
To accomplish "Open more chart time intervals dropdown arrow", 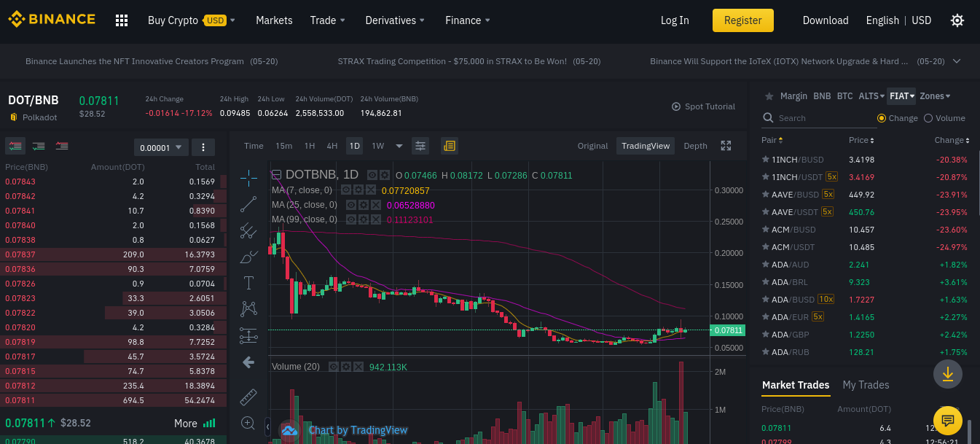I will [399, 146].
